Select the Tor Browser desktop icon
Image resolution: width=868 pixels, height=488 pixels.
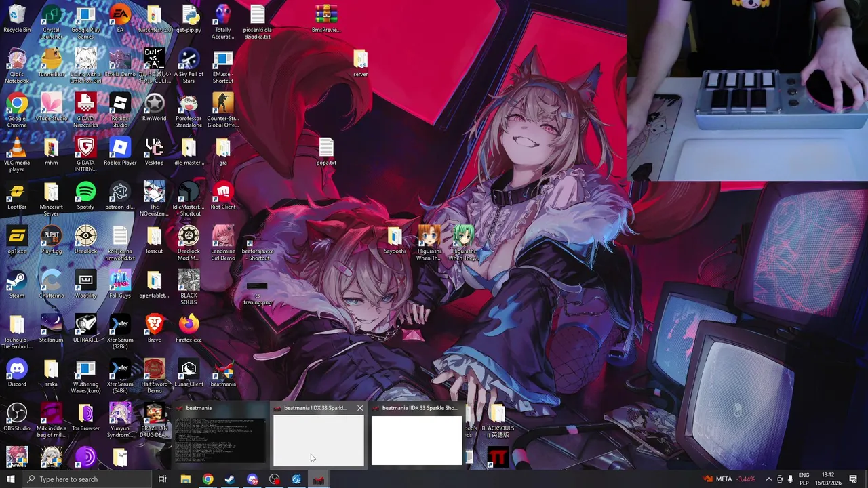click(85, 418)
